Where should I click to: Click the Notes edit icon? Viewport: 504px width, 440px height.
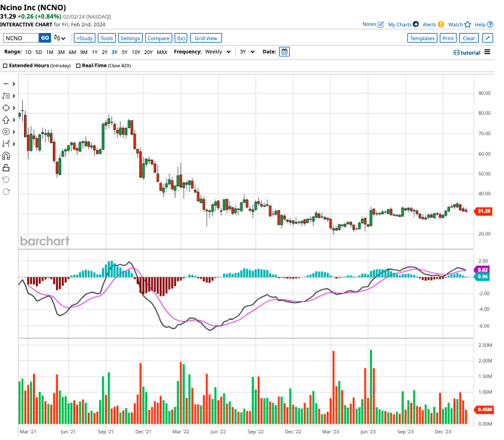point(380,24)
